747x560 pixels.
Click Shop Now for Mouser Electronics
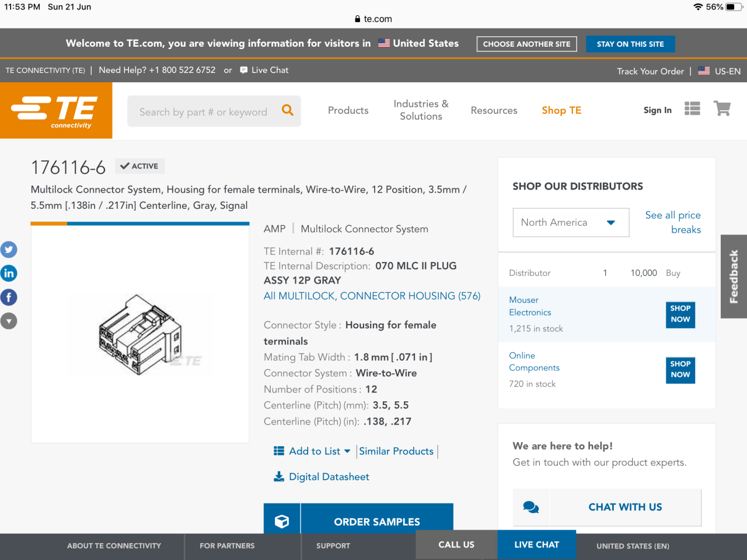pyautogui.click(x=680, y=314)
